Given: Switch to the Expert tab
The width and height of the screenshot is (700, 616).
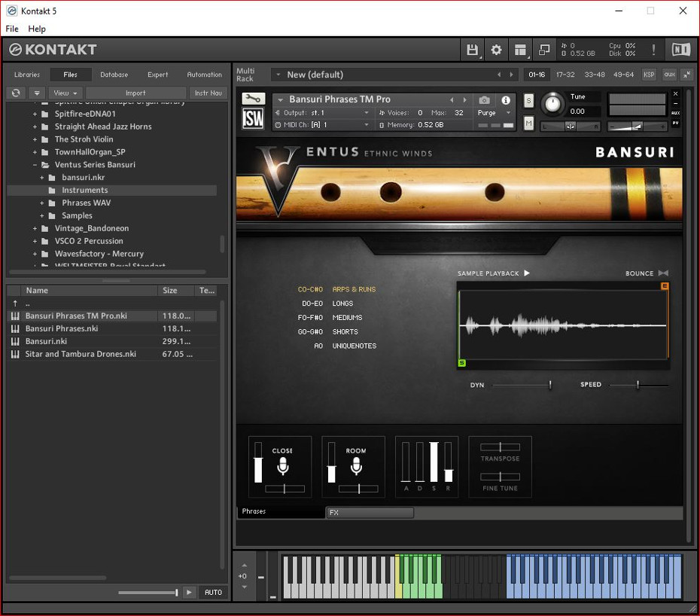Looking at the screenshot, I should pos(158,75).
